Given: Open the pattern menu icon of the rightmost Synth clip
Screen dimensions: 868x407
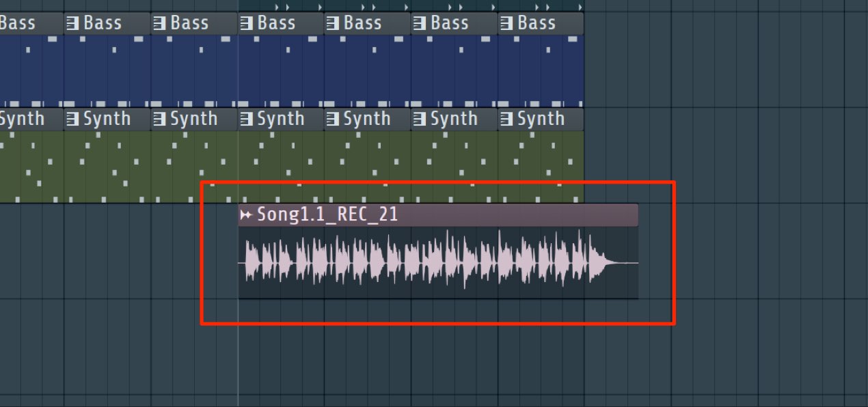Looking at the screenshot, I should click(x=506, y=119).
